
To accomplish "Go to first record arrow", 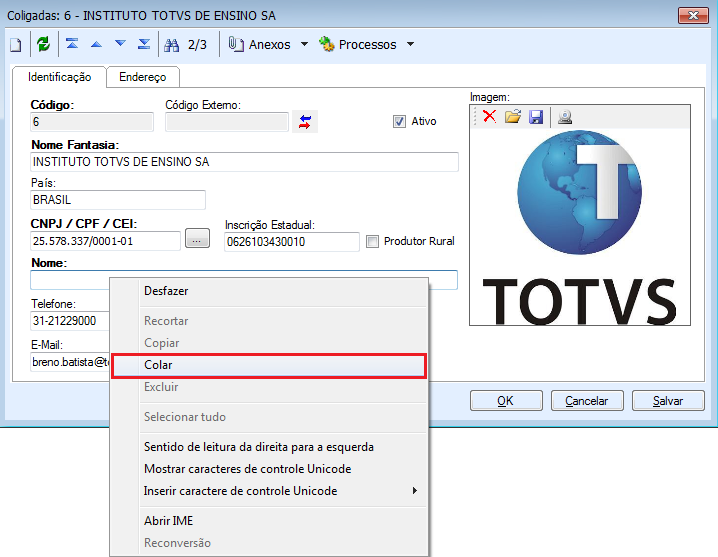I will coord(72,44).
